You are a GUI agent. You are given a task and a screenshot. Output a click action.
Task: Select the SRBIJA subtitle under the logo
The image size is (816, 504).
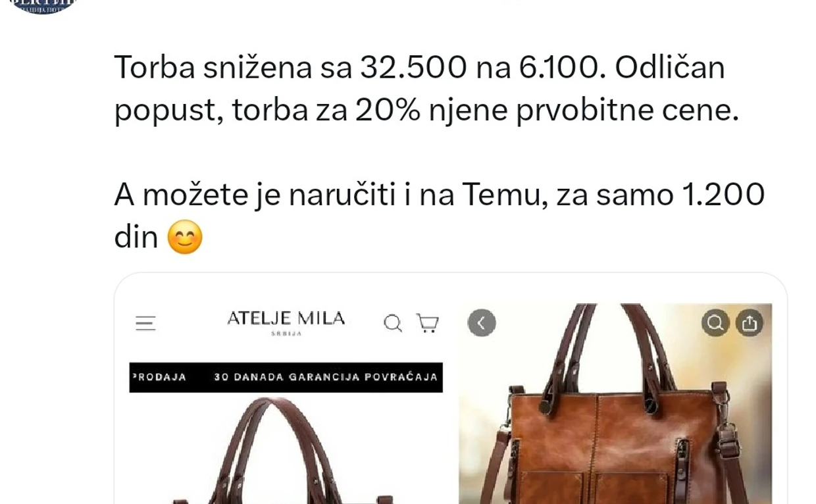click(x=286, y=334)
